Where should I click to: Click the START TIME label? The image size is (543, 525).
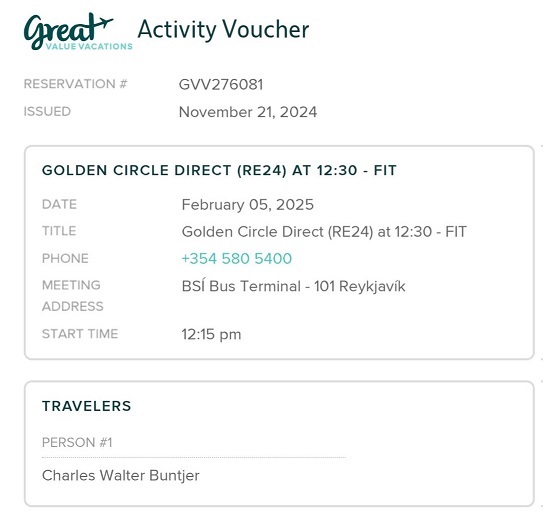(x=80, y=334)
